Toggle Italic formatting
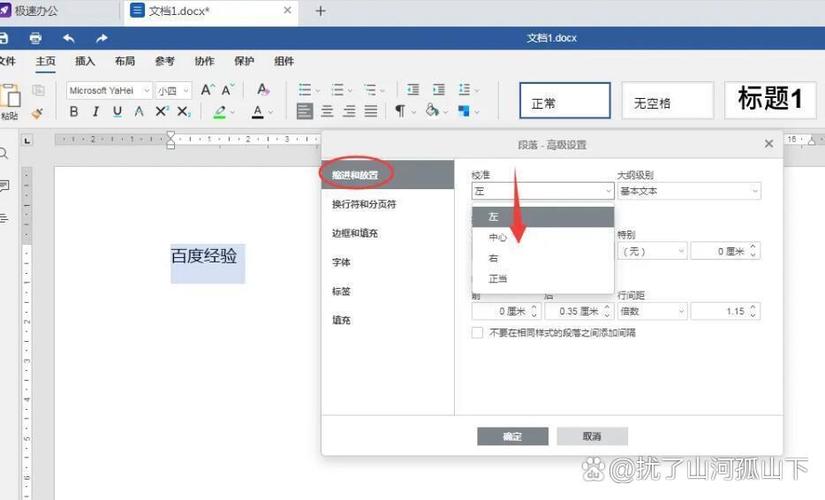The image size is (825, 500). 96,112
